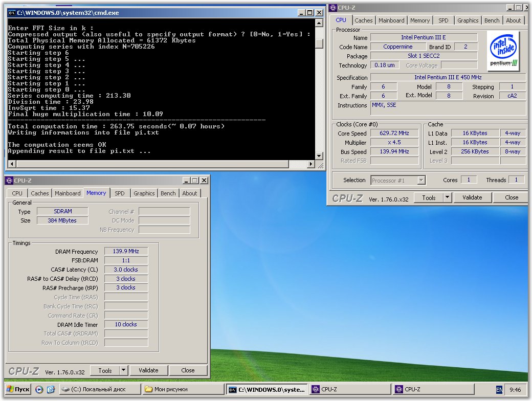Click the memory Size value 384 MBytes
532x401 pixels.
tap(62, 220)
